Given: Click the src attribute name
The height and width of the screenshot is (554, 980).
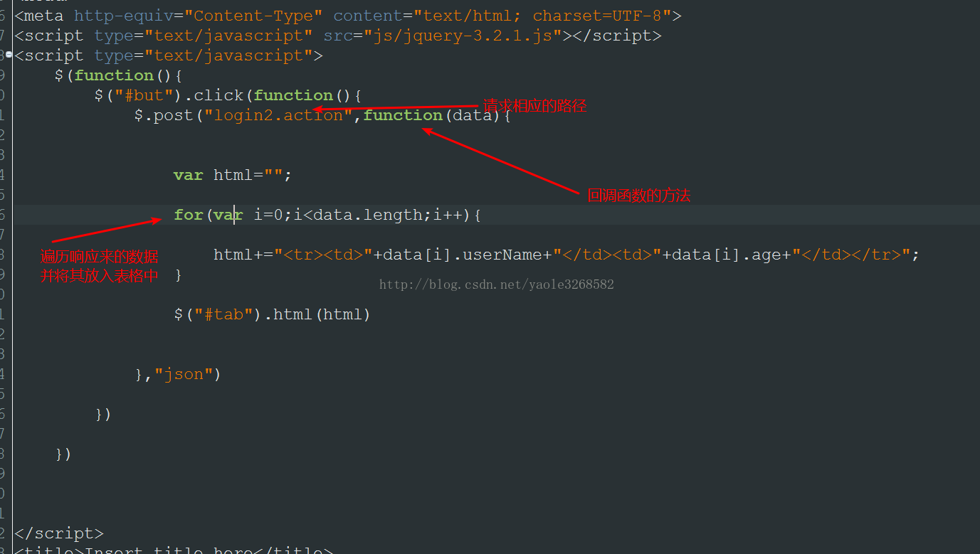Looking at the screenshot, I should pos(338,36).
